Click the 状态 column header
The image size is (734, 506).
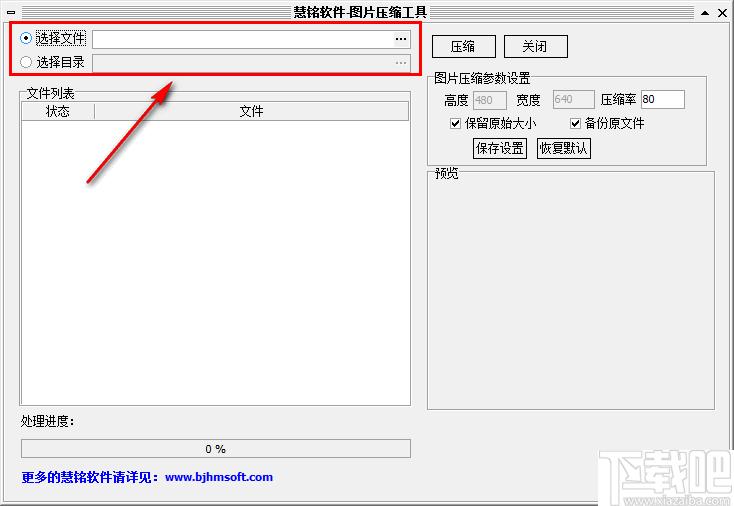pyautogui.click(x=58, y=111)
